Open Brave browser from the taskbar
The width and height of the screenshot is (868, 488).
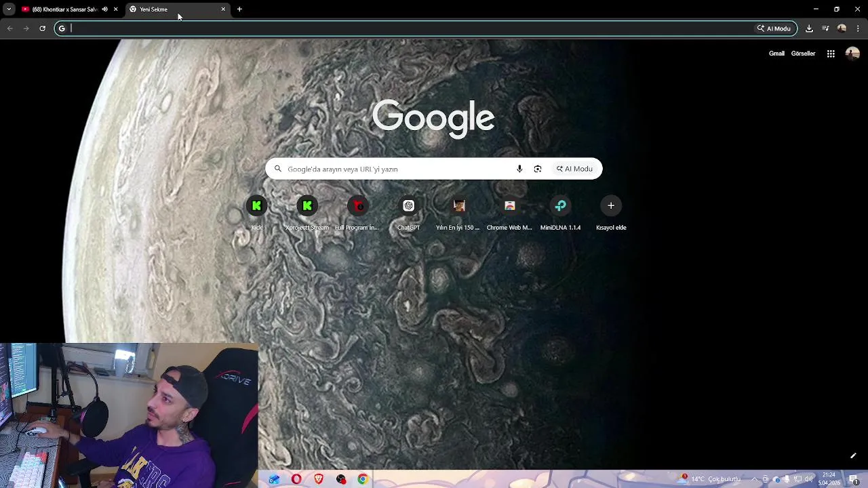point(319,479)
